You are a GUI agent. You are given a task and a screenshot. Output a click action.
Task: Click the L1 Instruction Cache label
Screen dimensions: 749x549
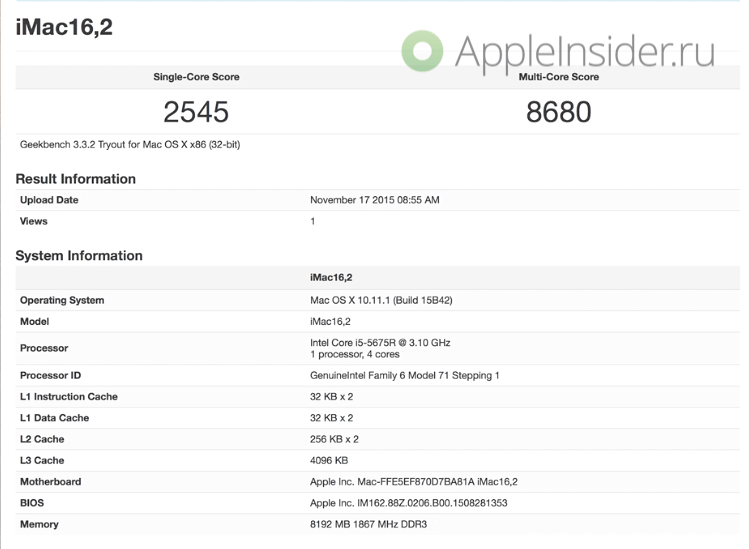coord(69,397)
